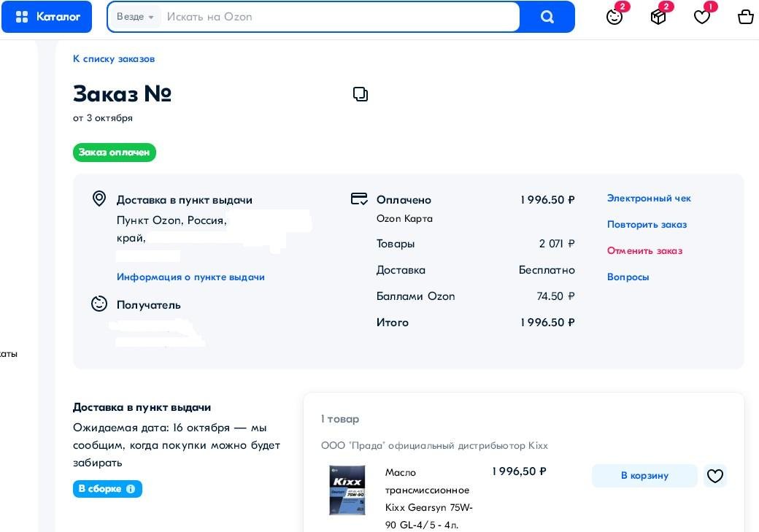759x532 pixels.
Task: Add the Kixx oil with В корзину
Action: pyautogui.click(x=644, y=476)
